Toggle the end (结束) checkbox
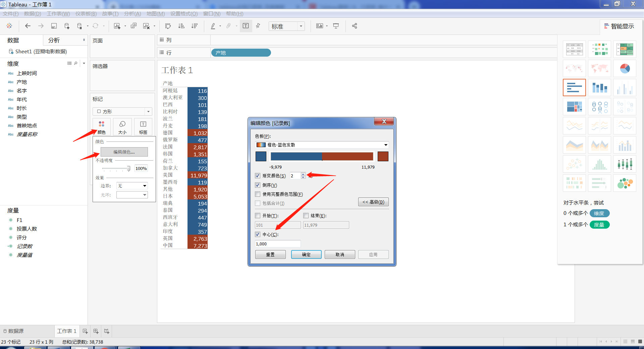The width and height of the screenshot is (644, 349). (306, 216)
